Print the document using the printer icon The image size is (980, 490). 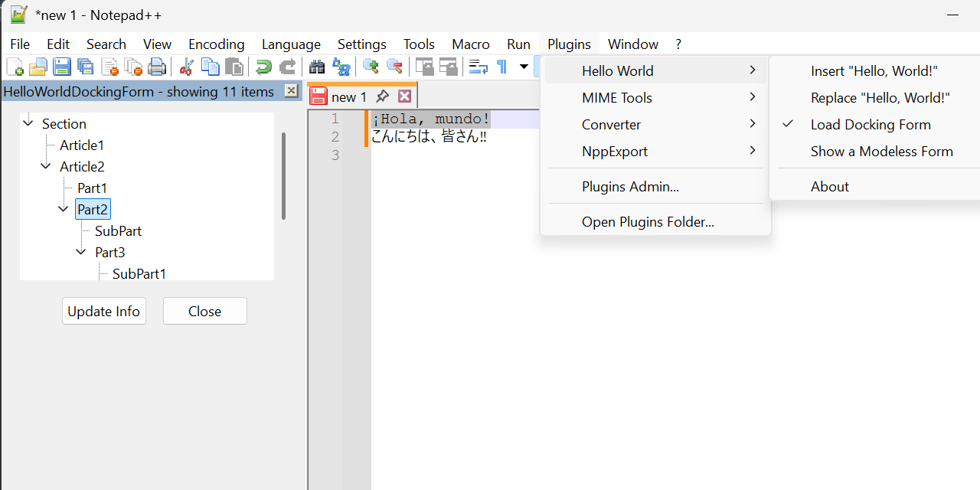click(157, 67)
